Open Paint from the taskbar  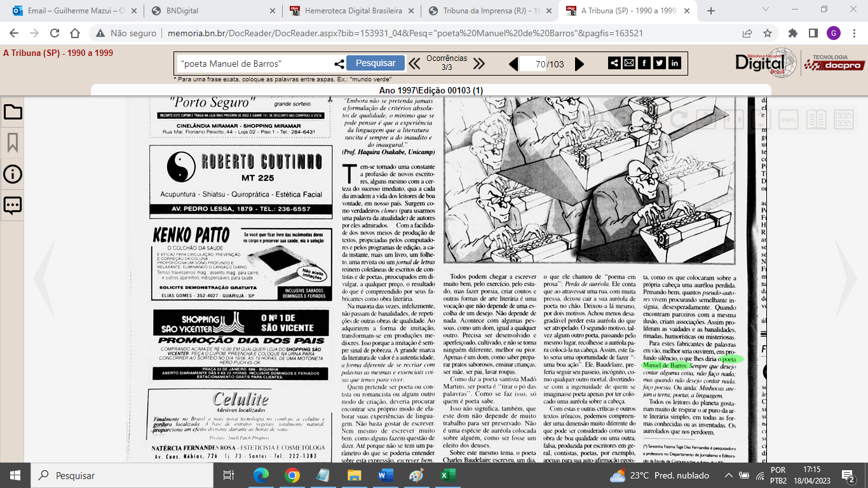pos(416,475)
